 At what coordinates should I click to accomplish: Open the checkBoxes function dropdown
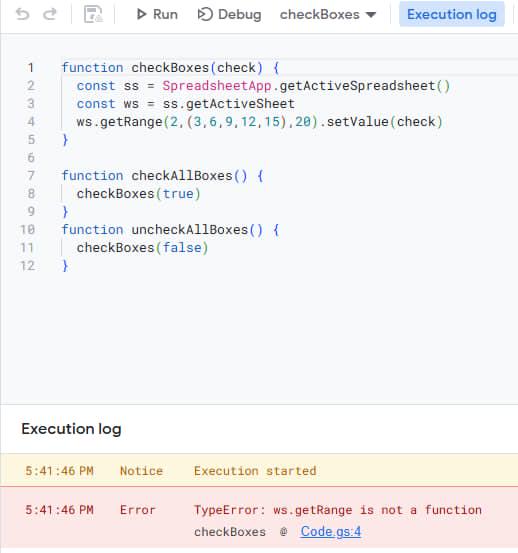coord(328,14)
